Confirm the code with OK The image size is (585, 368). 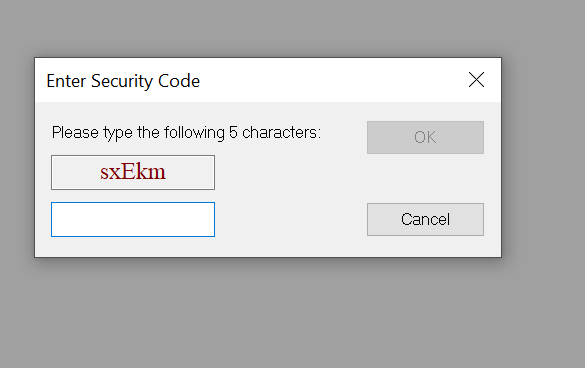[425, 137]
